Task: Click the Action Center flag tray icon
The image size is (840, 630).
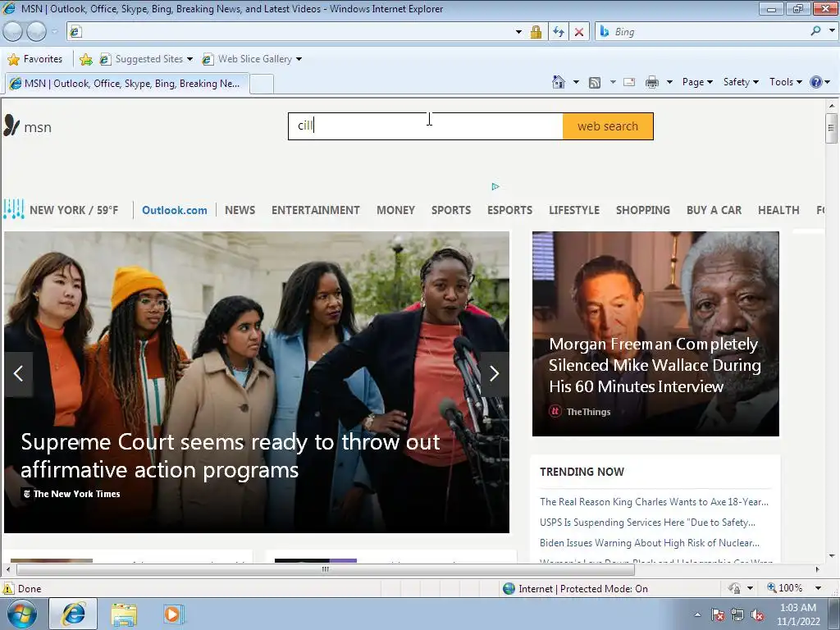Action: (x=717, y=615)
